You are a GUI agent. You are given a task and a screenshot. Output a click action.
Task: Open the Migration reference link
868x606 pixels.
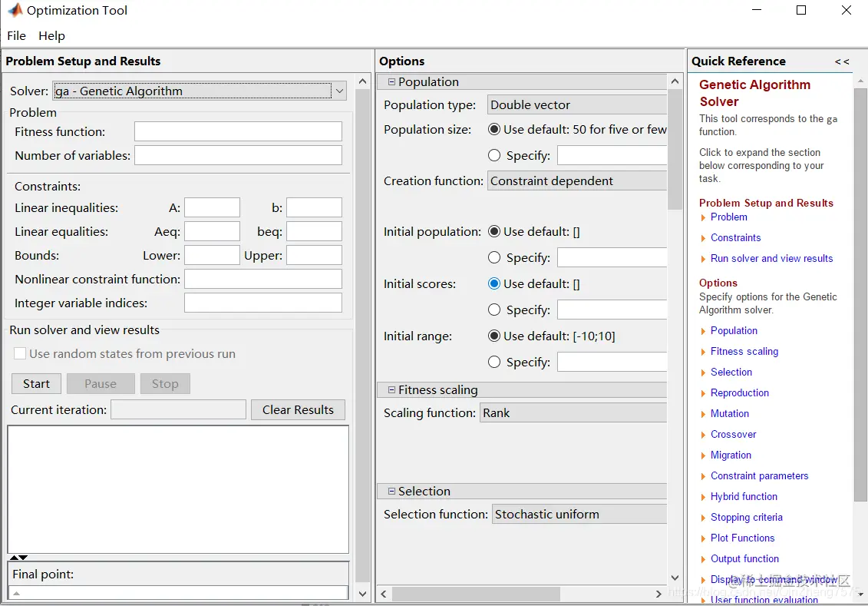click(x=731, y=455)
